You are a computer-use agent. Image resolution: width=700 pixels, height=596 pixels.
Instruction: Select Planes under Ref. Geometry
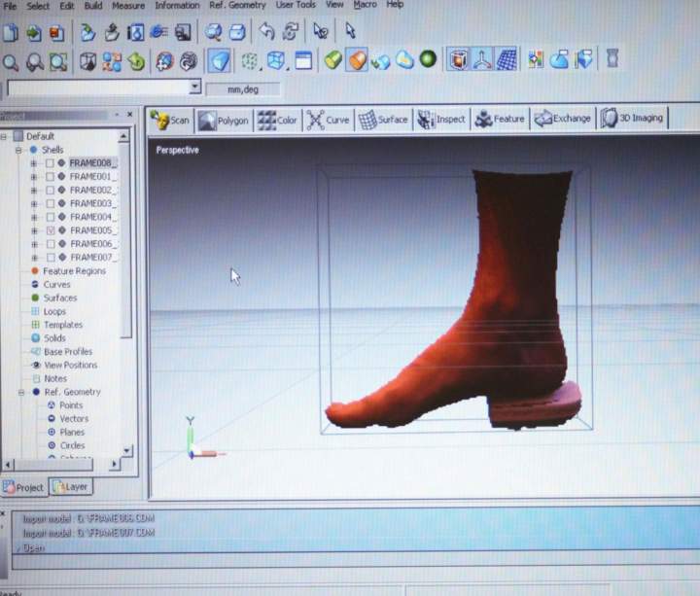tap(72, 432)
